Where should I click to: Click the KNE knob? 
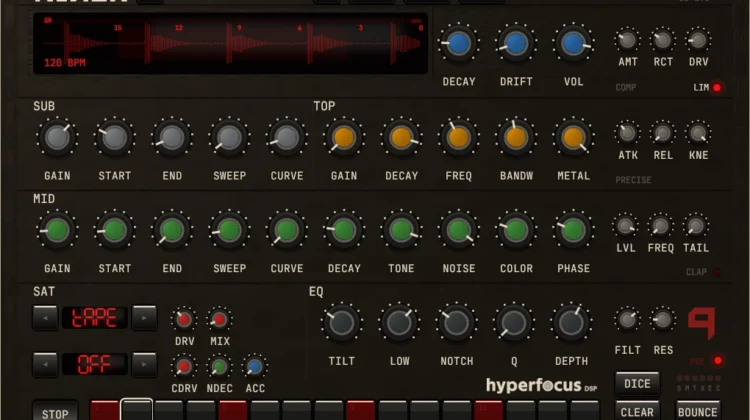pyautogui.click(x=698, y=133)
